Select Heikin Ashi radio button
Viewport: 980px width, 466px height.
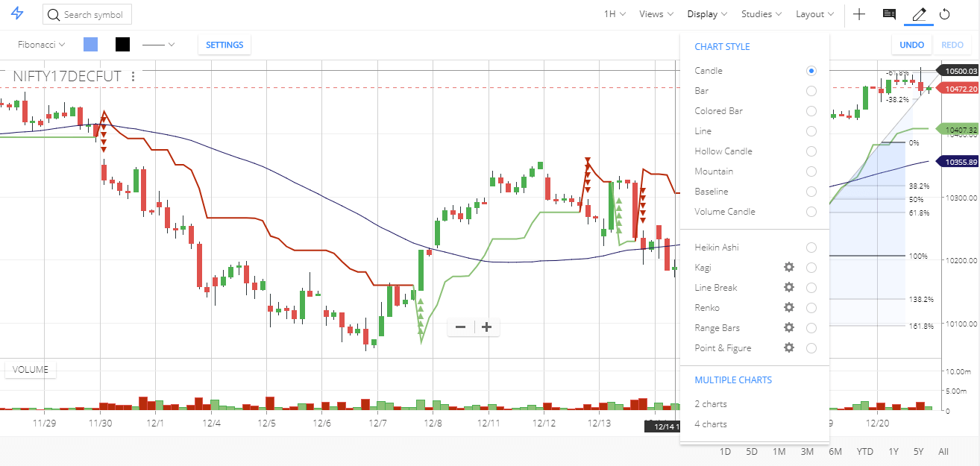click(x=811, y=248)
